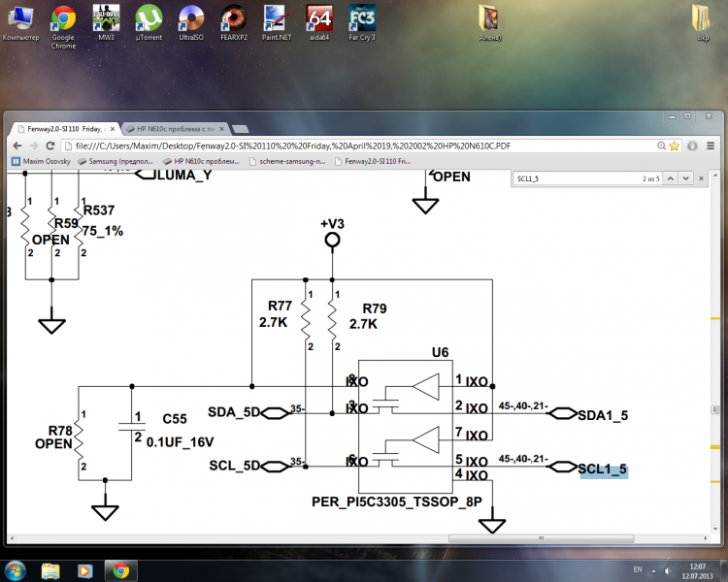The width and height of the screenshot is (728, 582).
Task: Open the Windows Start menu
Action: coord(15,570)
